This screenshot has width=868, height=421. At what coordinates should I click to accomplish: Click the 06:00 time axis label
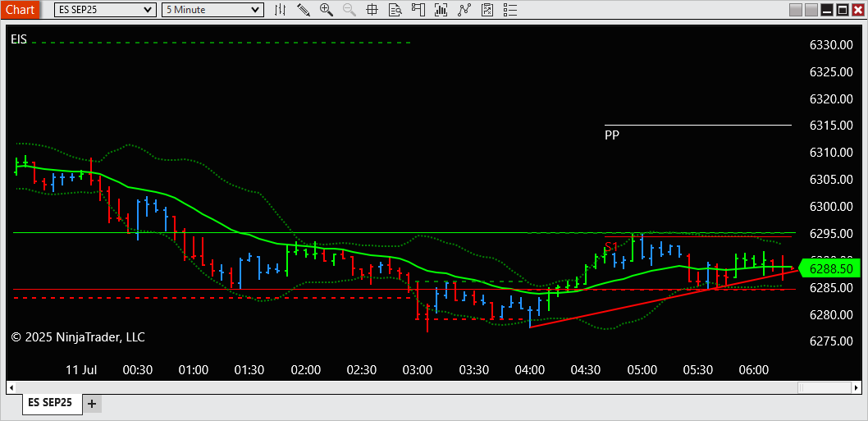pos(754,369)
